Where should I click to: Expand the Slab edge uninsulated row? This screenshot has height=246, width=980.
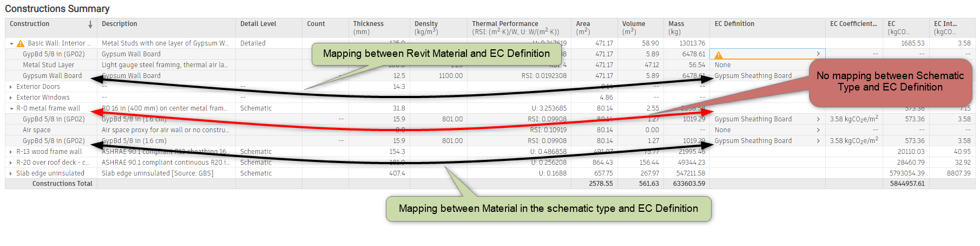click(11, 173)
